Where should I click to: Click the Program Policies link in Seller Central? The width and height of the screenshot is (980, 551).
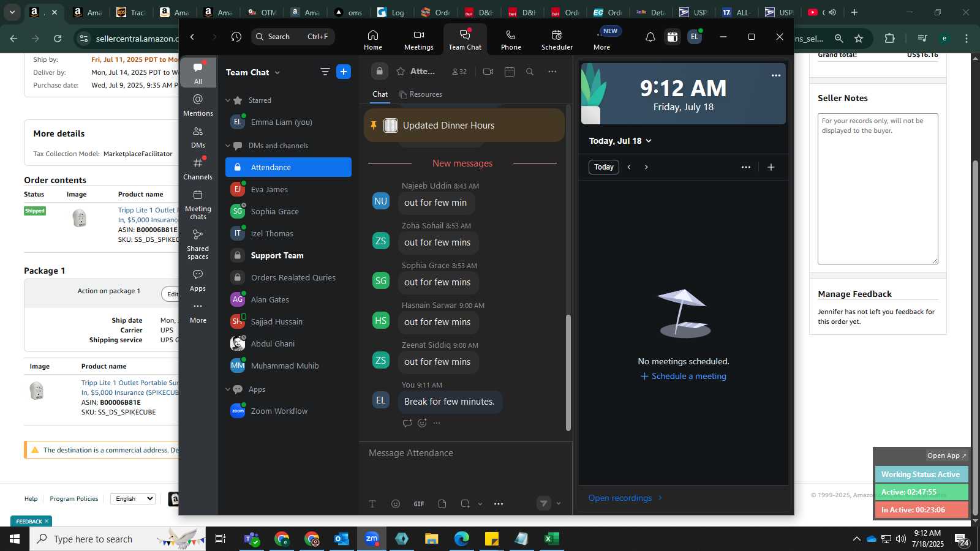click(74, 499)
